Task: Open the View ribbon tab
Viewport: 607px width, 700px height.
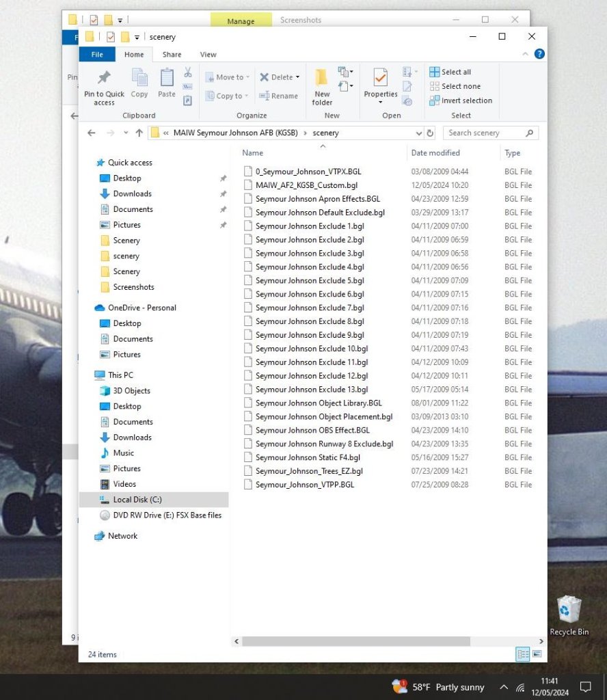Action: pyautogui.click(x=208, y=55)
